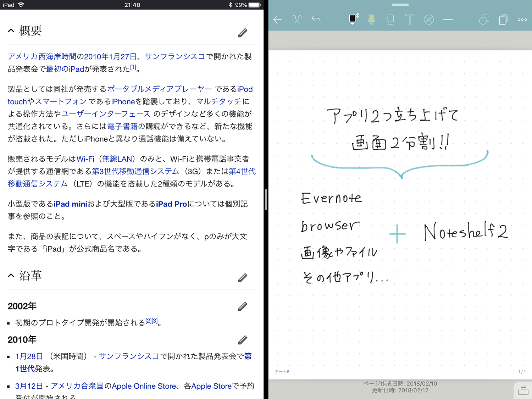The width and height of the screenshot is (532, 399).
Task: Edit the 沿革 section with pencil icon
Action: coord(243,278)
